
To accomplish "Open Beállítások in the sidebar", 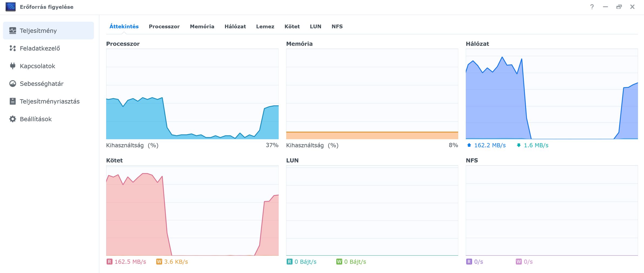I will (48, 119).
